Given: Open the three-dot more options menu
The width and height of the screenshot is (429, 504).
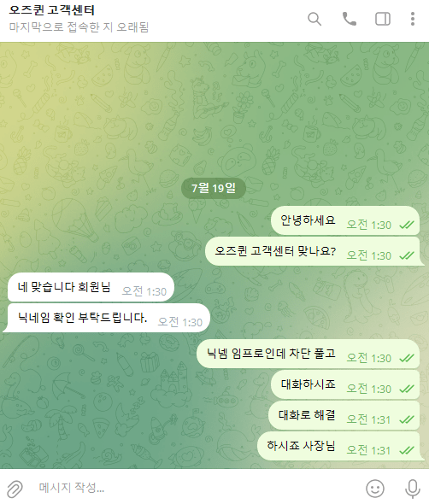Looking at the screenshot, I should pos(413,19).
